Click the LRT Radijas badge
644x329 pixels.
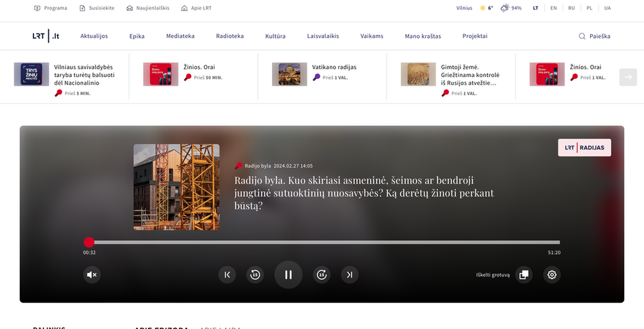[584, 147]
